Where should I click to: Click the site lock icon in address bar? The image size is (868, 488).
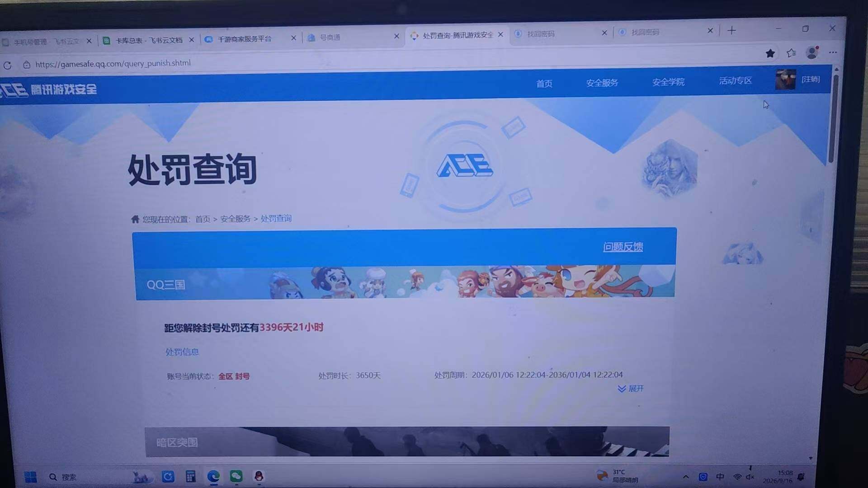[x=27, y=65]
